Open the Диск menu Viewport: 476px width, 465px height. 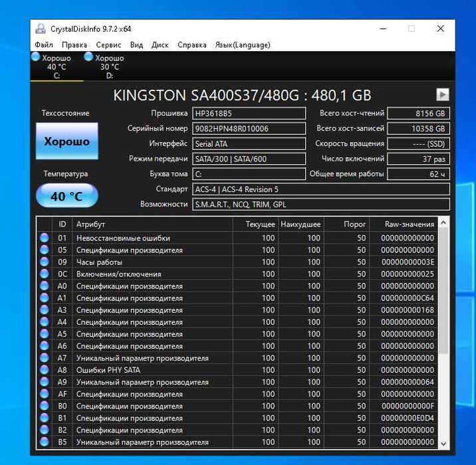tap(160, 45)
